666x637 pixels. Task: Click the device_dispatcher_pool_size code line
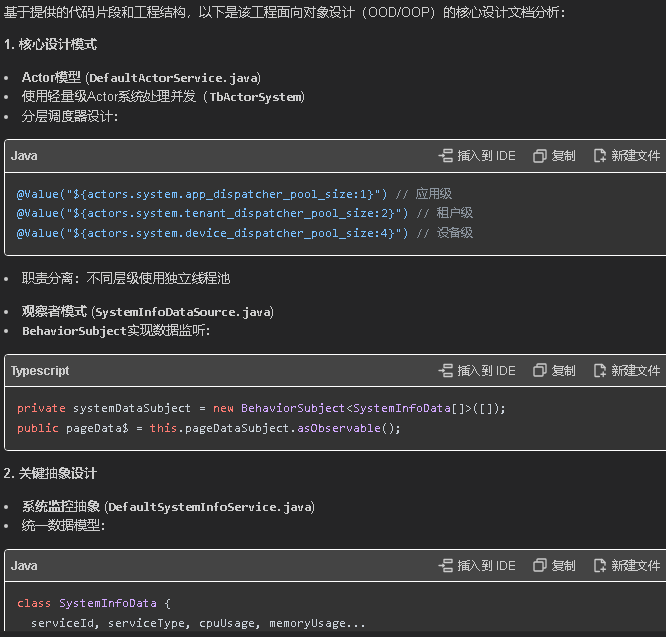pos(245,233)
